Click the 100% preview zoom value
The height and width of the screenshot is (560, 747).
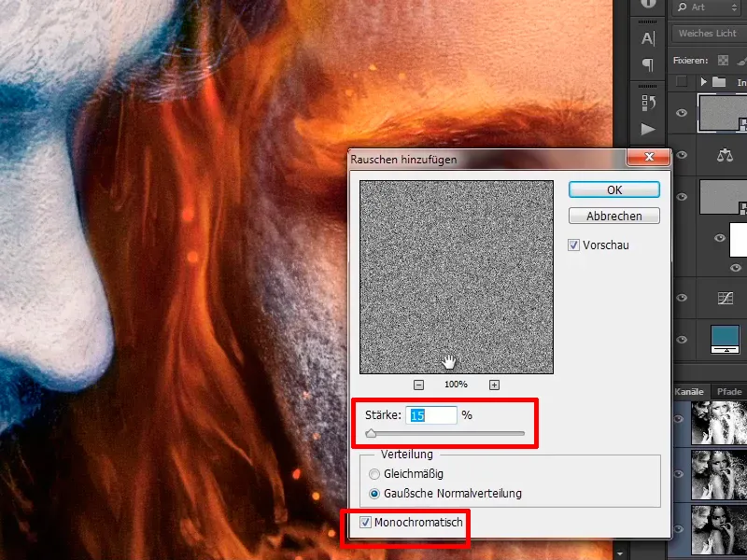[456, 385]
